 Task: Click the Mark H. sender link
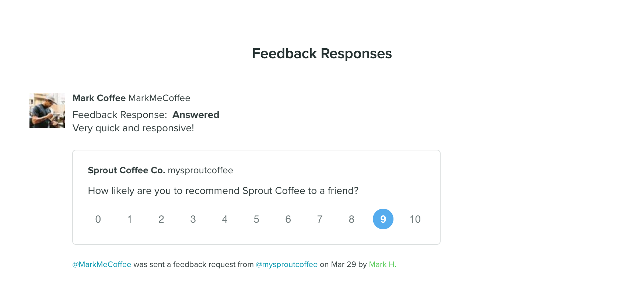pyautogui.click(x=382, y=264)
